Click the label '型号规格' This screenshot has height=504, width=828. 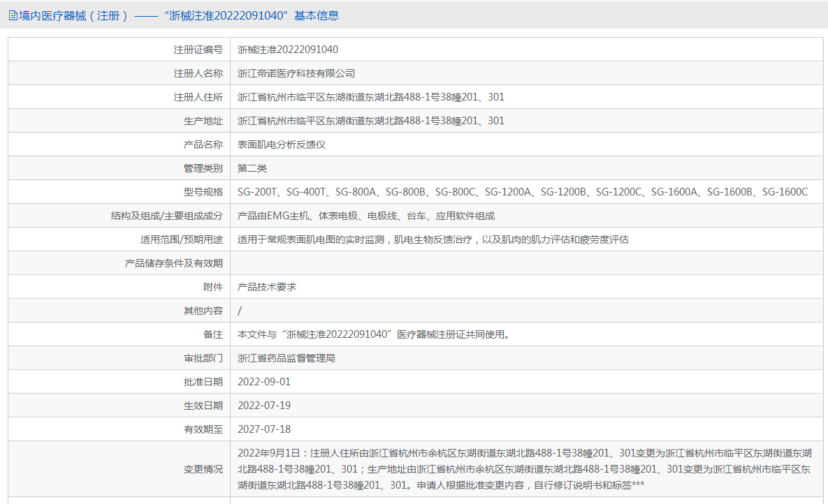pyautogui.click(x=203, y=192)
